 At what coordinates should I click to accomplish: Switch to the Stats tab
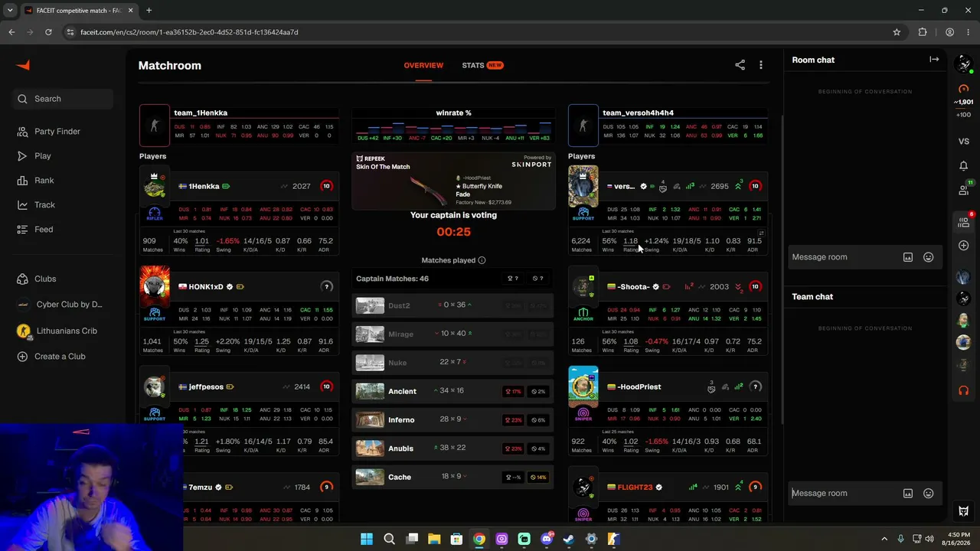[x=482, y=66]
